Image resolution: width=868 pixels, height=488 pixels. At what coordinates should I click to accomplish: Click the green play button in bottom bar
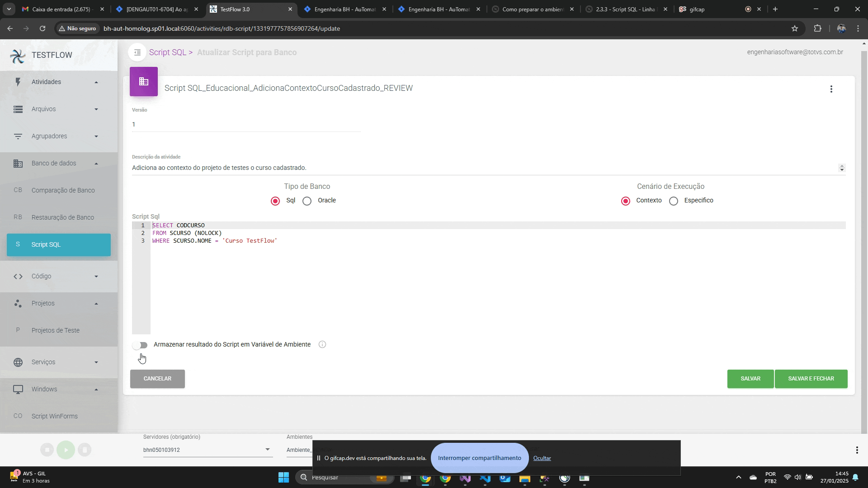pos(66,450)
